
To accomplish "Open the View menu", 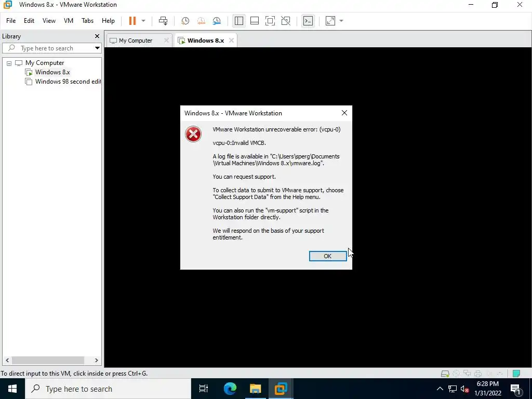I will pos(49,21).
